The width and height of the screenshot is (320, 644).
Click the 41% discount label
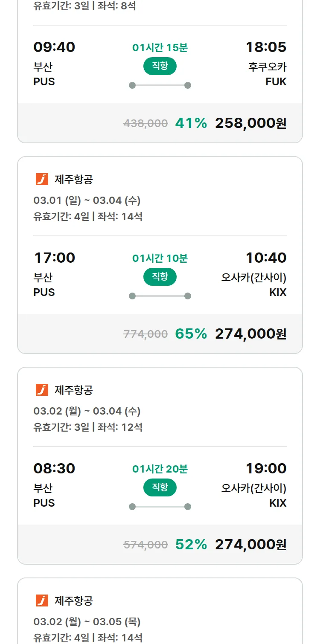point(191,123)
